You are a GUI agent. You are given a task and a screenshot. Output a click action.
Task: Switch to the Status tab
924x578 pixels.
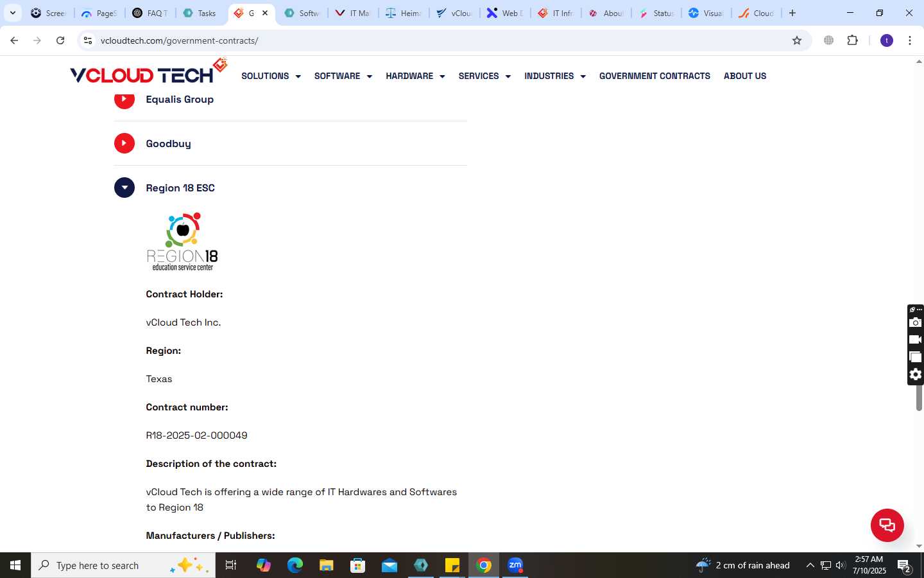pos(656,13)
